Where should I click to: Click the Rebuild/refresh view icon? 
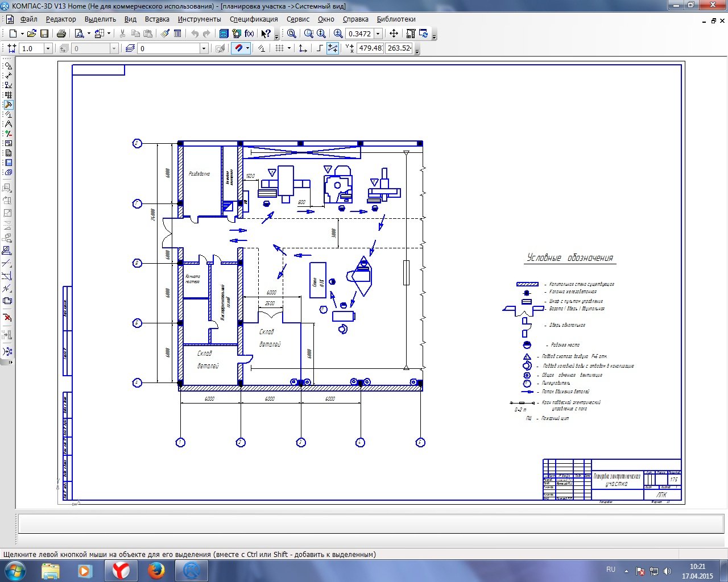point(423,34)
